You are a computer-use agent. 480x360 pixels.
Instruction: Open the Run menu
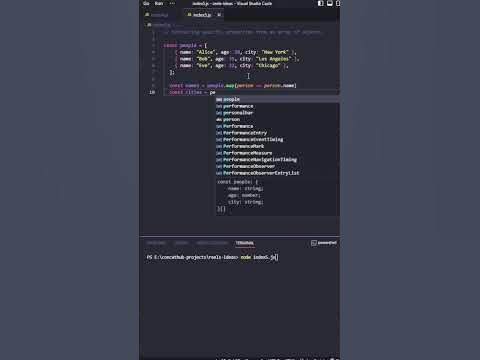(x=159, y=3)
